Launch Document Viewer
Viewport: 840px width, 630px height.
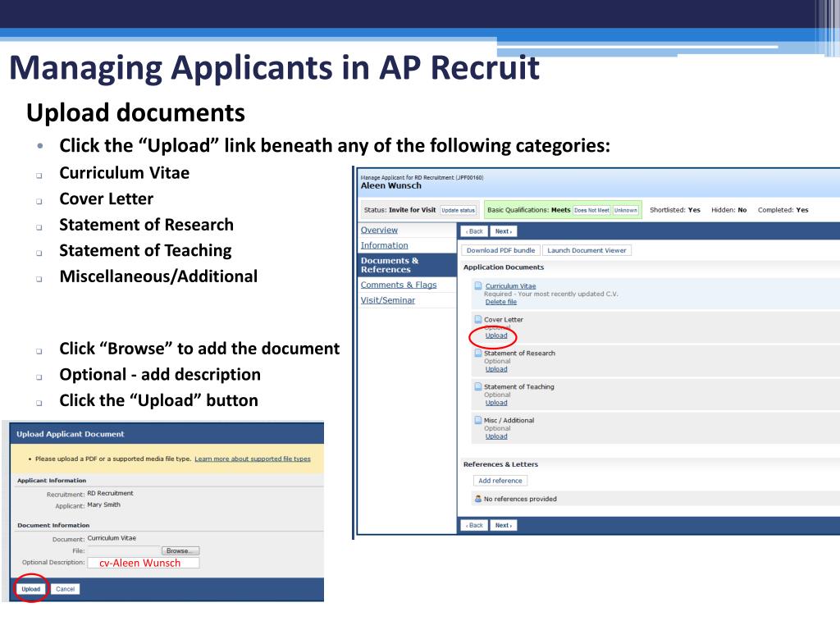click(587, 250)
